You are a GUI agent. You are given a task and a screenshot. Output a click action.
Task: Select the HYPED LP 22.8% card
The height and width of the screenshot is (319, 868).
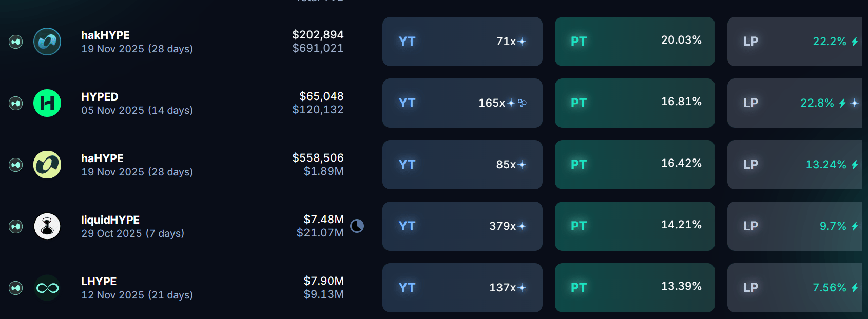click(794, 103)
